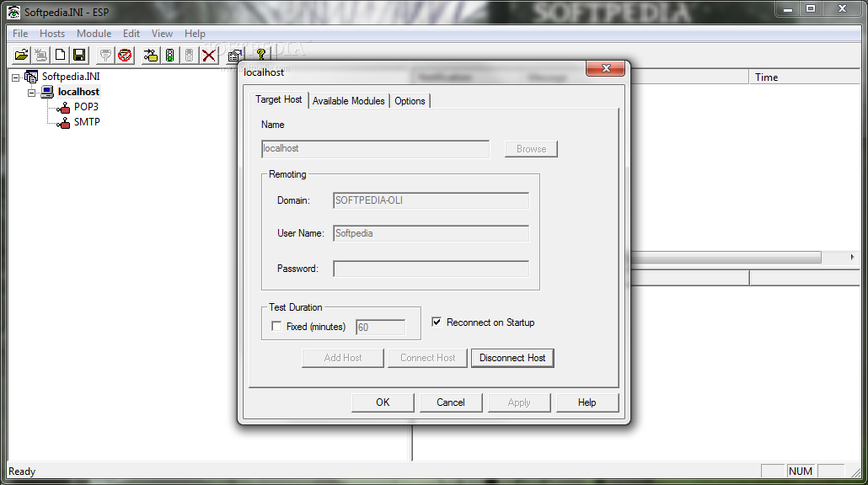Select the Softpedia.INI tree item
This screenshot has height=485, width=868.
click(x=71, y=77)
